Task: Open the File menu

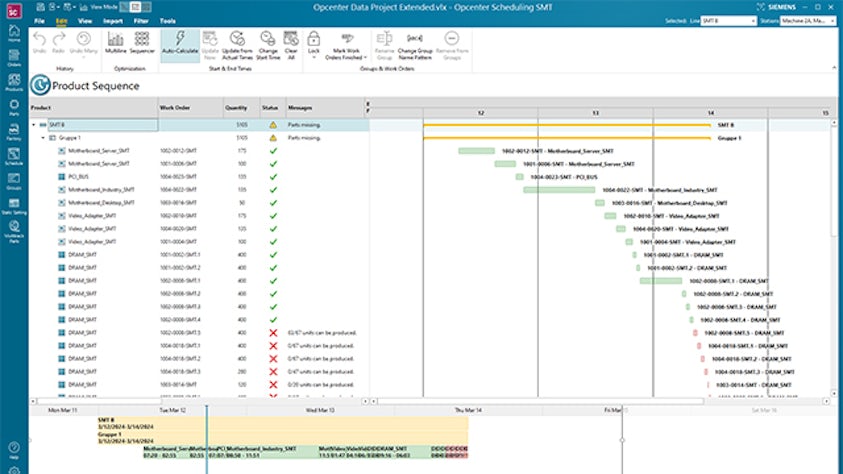Action: click(x=39, y=21)
